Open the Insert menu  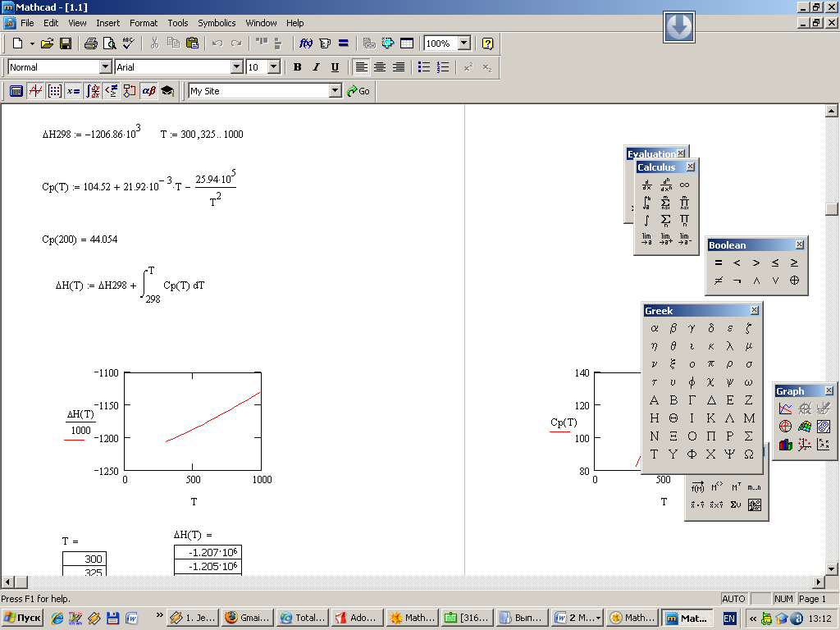tap(107, 23)
